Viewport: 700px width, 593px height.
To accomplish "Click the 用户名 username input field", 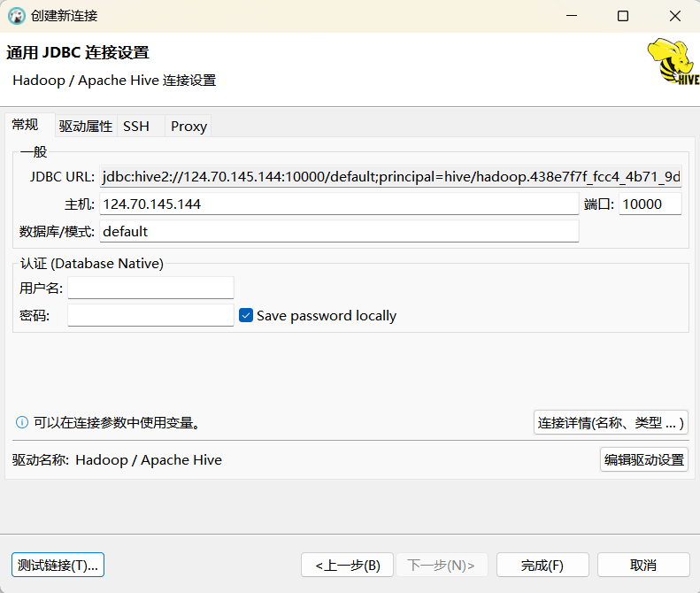I will click(151, 288).
